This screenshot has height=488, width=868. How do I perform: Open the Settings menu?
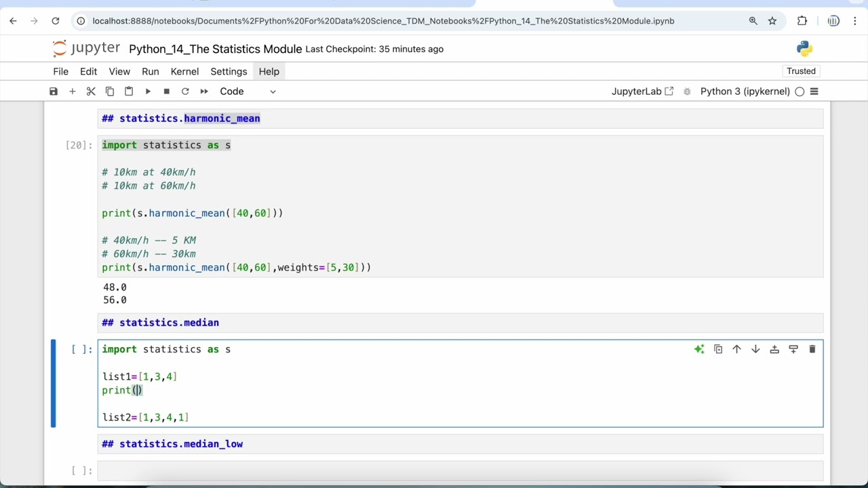point(229,71)
